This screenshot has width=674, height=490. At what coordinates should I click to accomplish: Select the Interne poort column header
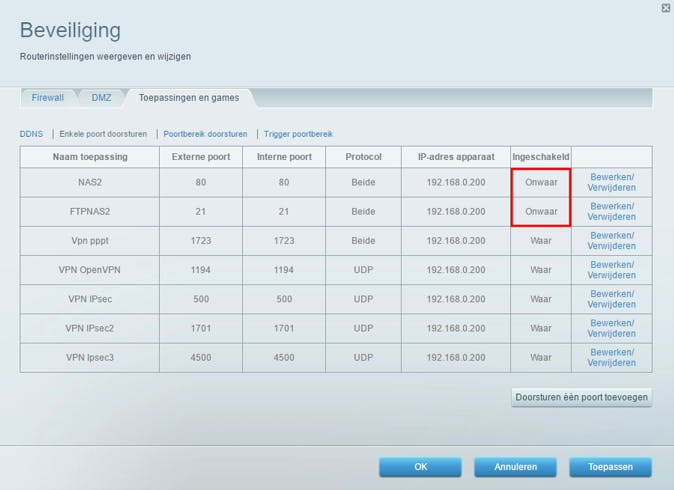284,157
